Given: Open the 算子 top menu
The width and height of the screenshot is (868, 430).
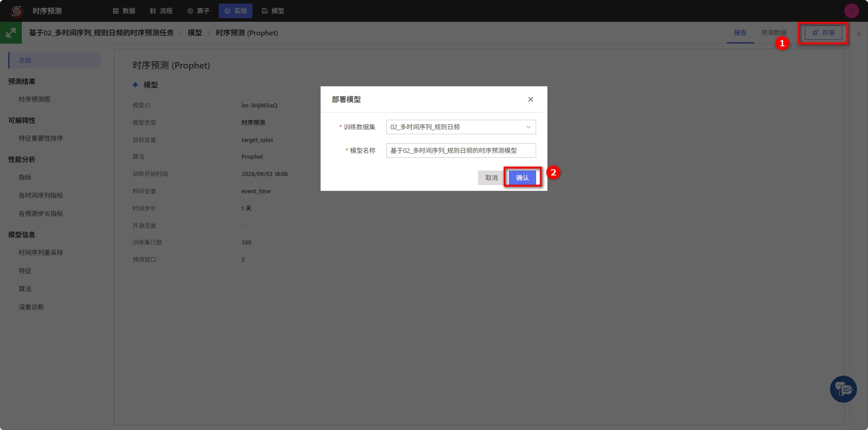Looking at the screenshot, I should 198,11.
